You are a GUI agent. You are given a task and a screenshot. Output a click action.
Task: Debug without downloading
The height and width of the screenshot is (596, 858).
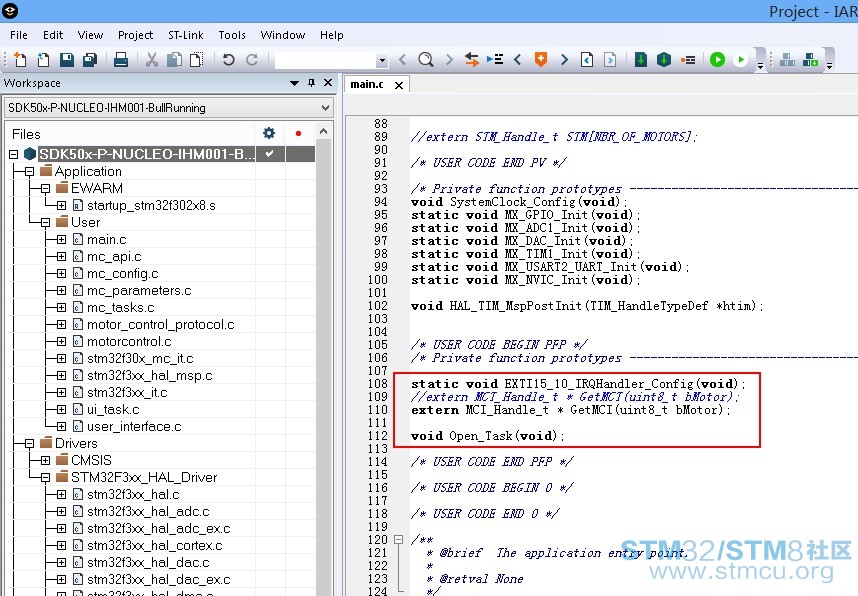click(740, 60)
